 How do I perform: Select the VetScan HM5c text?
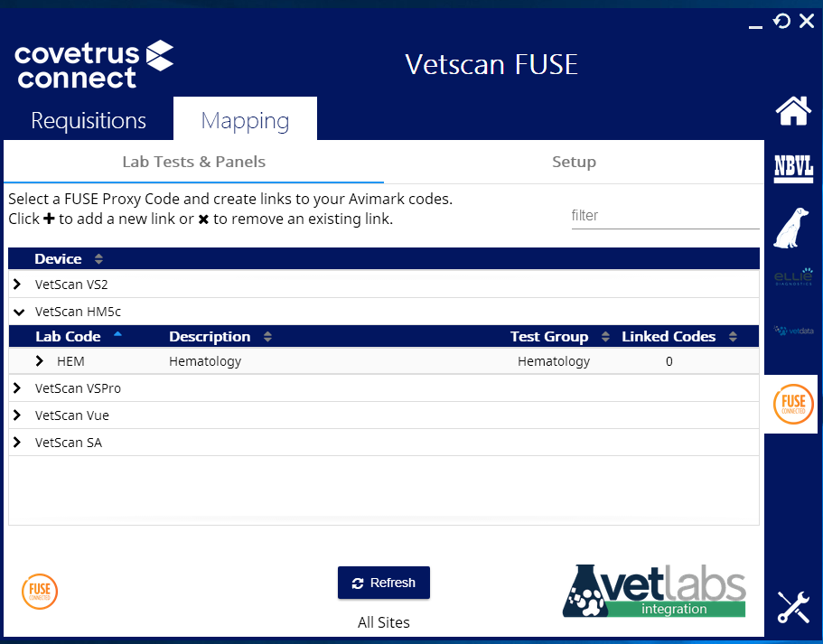click(x=78, y=312)
